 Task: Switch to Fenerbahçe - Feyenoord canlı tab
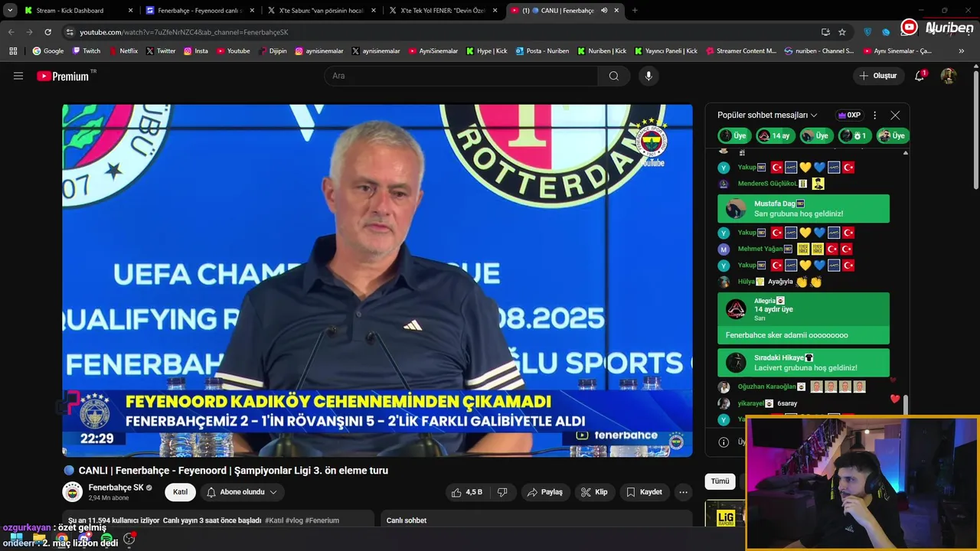click(x=198, y=11)
